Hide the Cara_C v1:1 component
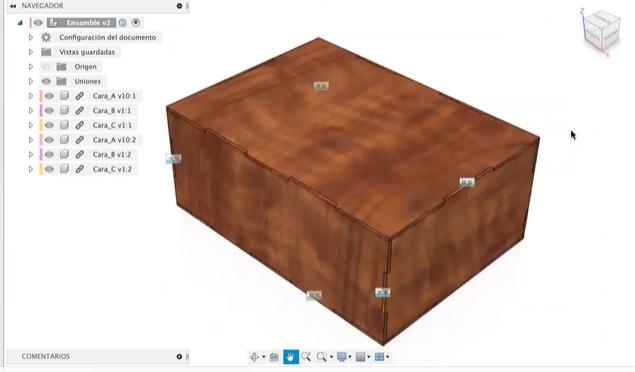Viewport: 635px width, 372px height. 49,125
